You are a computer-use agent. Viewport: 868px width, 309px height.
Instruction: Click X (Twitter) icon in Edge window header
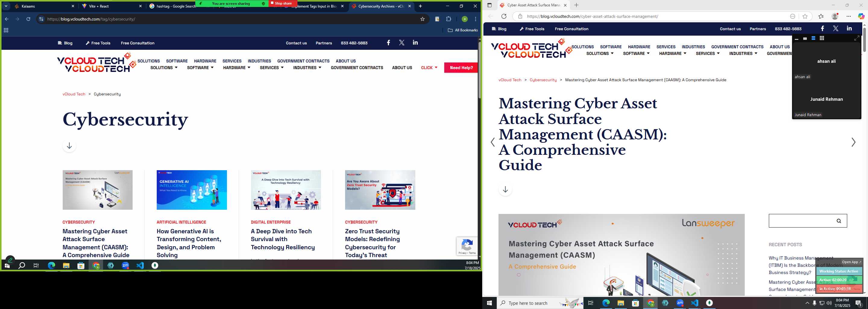point(836,29)
